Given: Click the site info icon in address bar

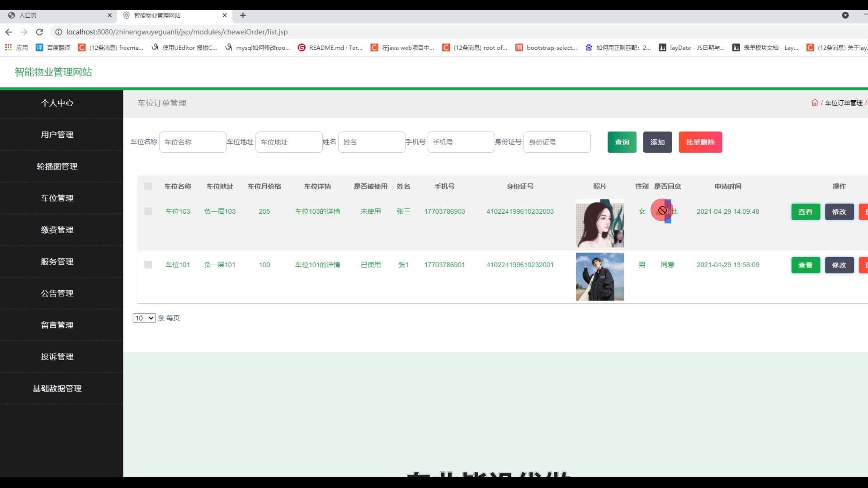Looking at the screenshot, I should (58, 32).
